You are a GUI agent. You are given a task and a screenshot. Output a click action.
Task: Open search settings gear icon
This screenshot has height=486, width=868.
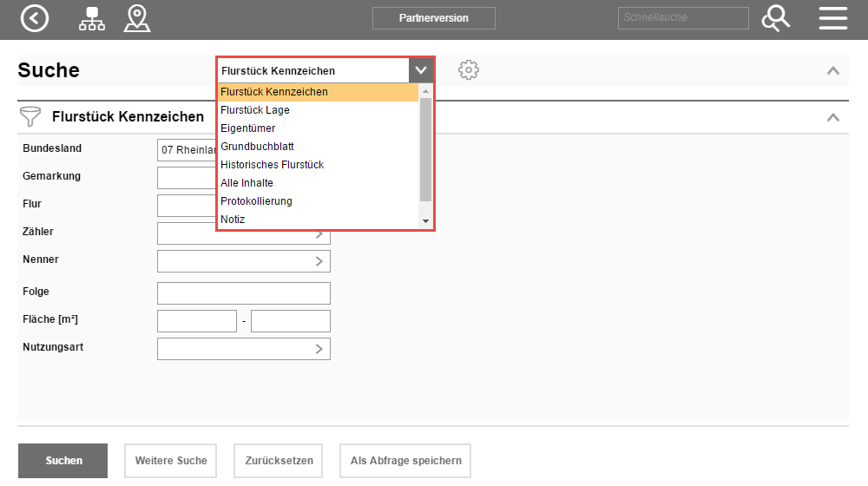coord(469,70)
